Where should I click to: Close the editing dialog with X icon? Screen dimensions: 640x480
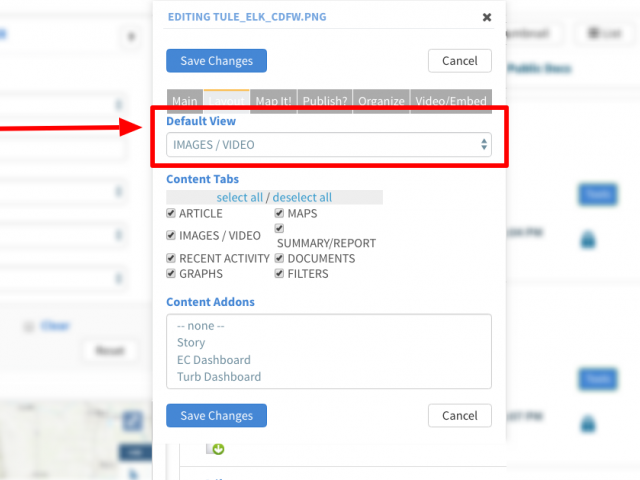(x=487, y=17)
